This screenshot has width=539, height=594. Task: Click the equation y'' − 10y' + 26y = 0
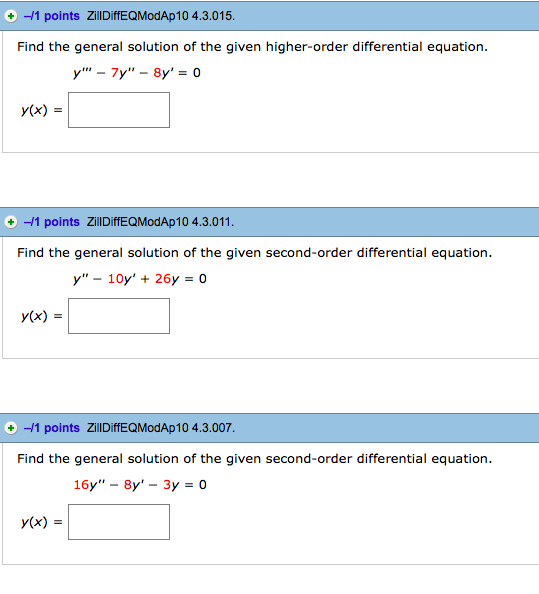click(140, 279)
